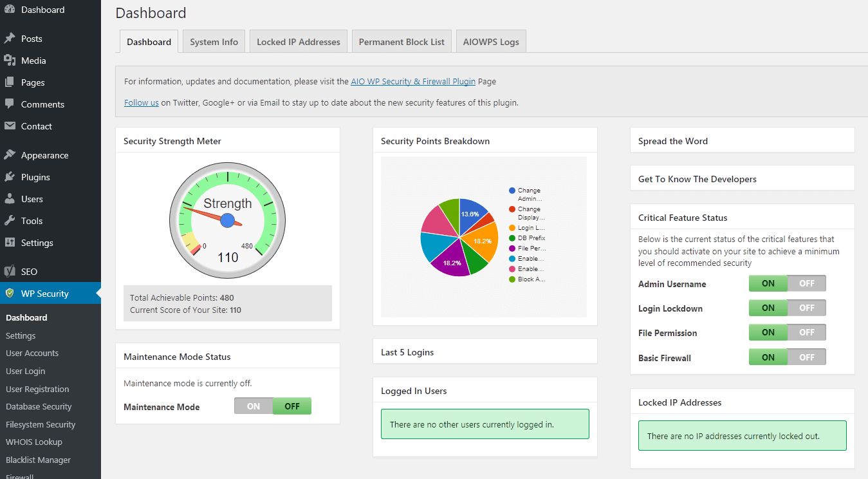Open the Media library icon
This screenshot has height=479, width=868.
11,60
